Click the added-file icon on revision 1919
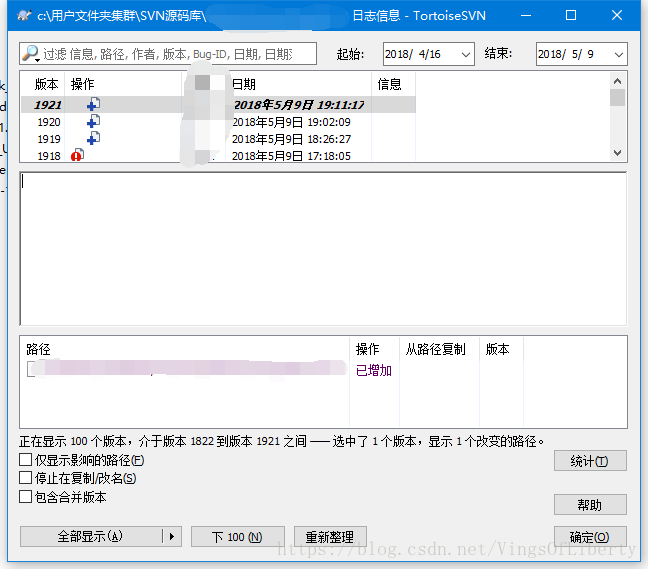This screenshot has width=648, height=569. [x=92, y=139]
